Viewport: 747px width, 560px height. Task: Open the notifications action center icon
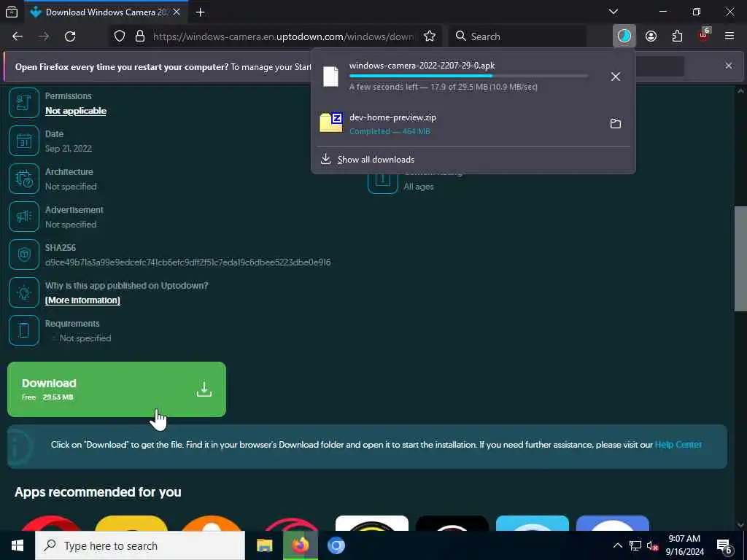tap(724, 546)
